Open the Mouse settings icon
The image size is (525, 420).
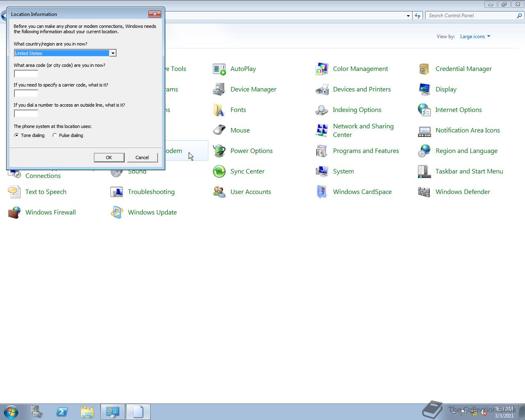click(x=219, y=130)
